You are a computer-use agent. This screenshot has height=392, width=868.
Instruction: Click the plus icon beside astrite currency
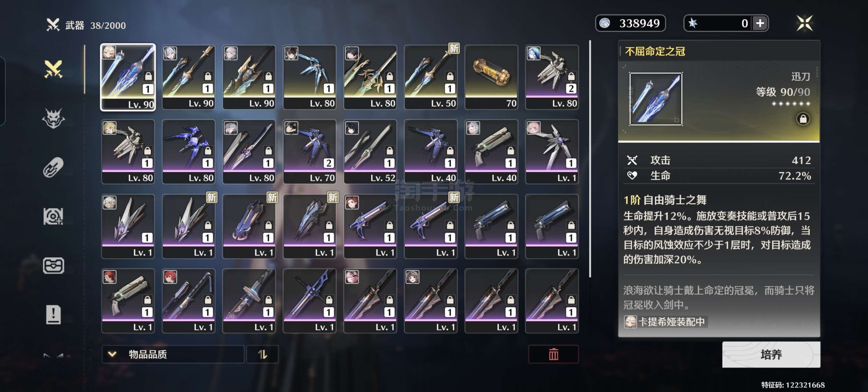760,23
